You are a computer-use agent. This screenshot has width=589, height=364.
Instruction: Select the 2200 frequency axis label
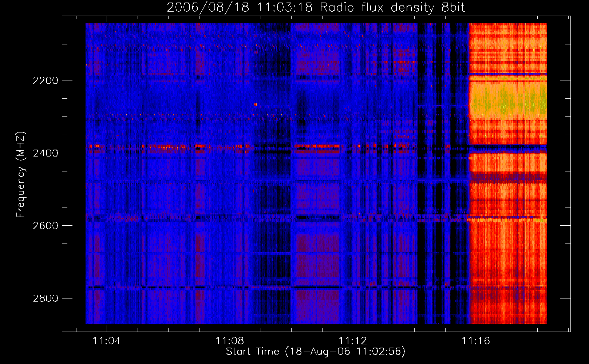(x=46, y=80)
